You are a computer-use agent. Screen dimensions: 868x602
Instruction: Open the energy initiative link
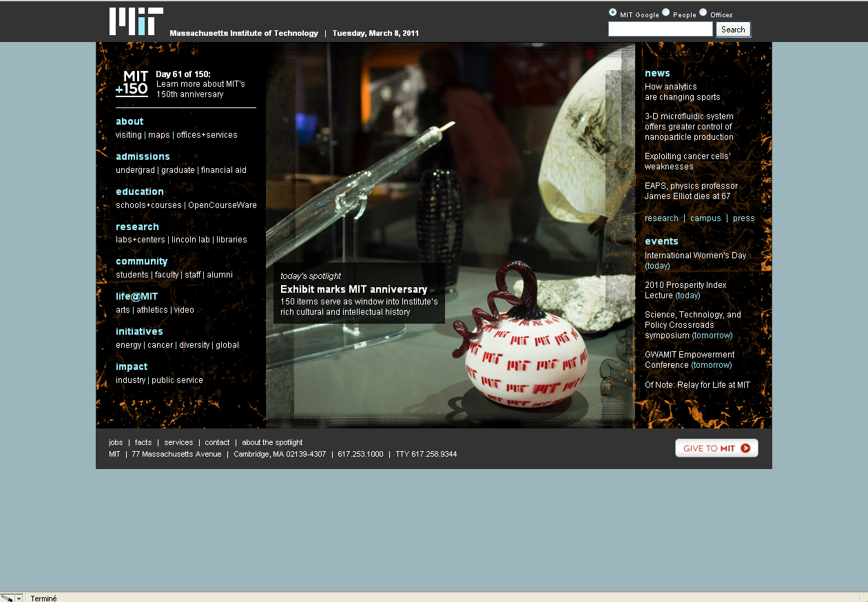[x=129, y=345]
